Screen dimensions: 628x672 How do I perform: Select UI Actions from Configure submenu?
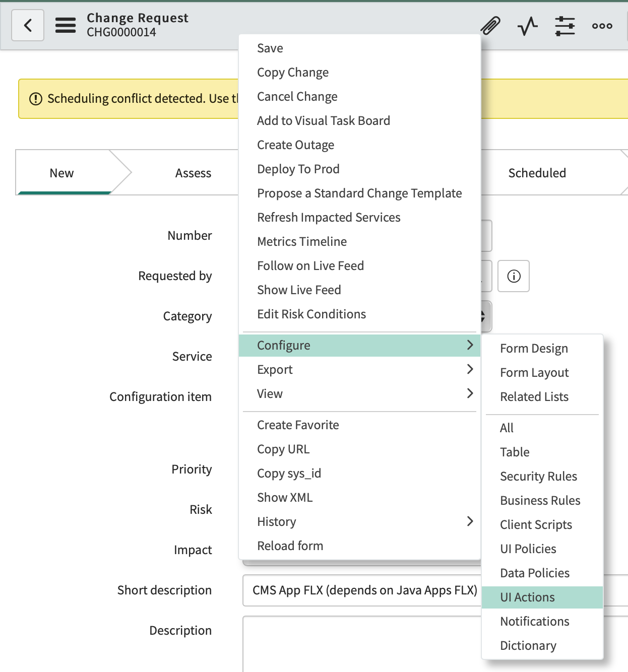click(x=527, y=597)
